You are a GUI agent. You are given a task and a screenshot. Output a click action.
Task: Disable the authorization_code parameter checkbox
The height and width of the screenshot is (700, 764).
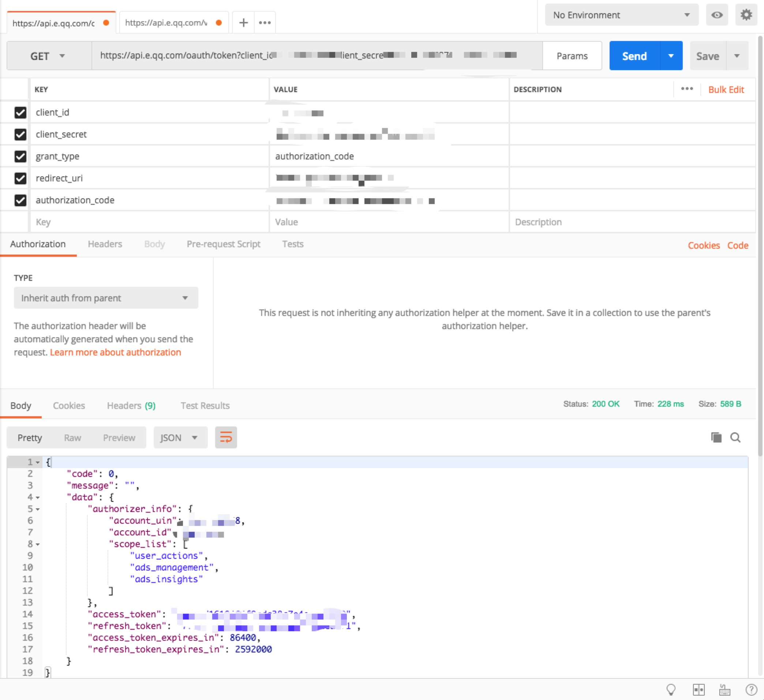pos(20,200)
